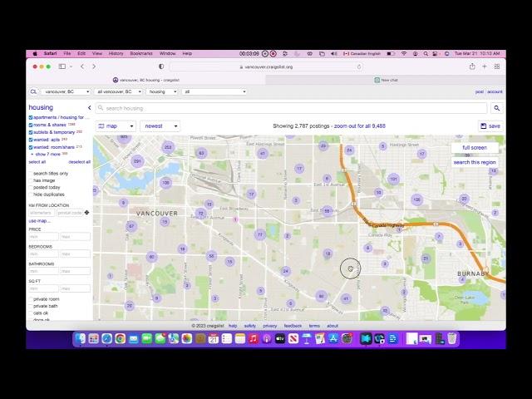Open Trash from the Dock
Screen dimensions: 532x399
tap(452, 338)
